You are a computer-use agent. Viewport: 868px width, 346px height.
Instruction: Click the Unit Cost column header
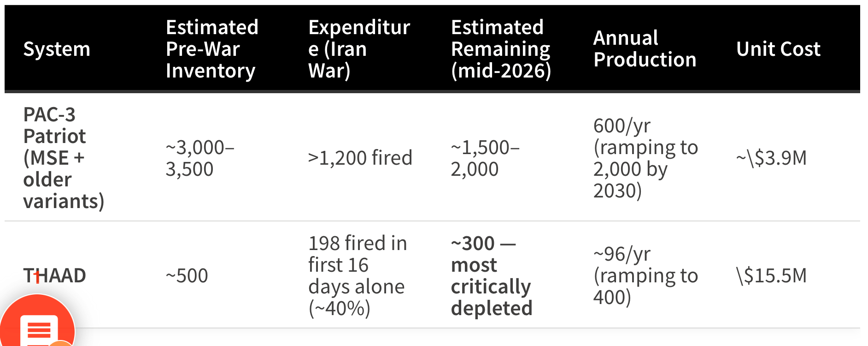click(x=778, y=49)
